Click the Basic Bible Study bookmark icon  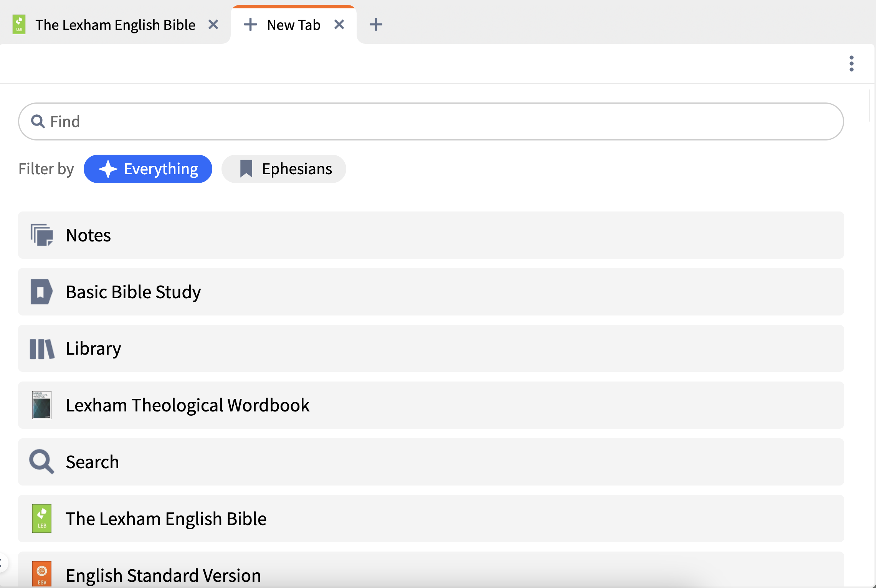click(41, 292)
